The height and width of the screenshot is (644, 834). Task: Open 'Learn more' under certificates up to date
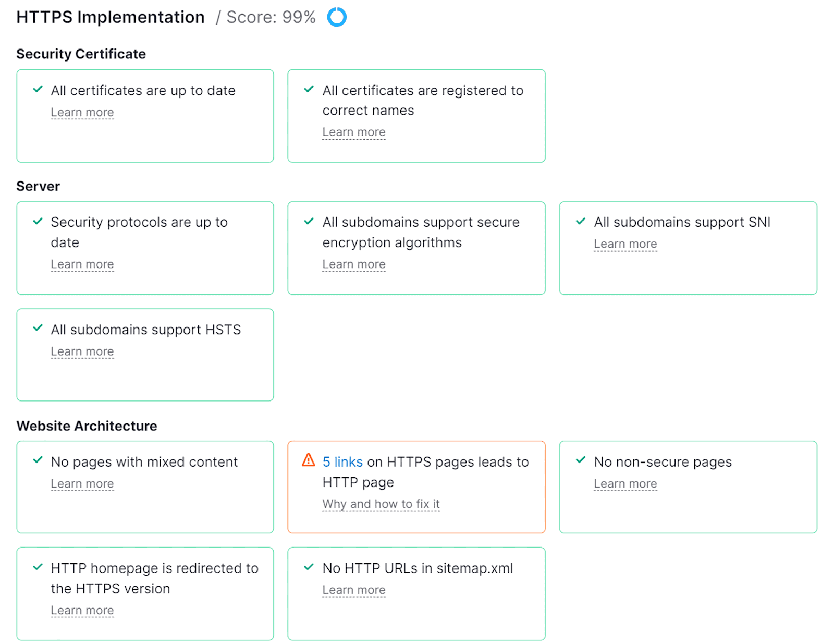[82, 112]
